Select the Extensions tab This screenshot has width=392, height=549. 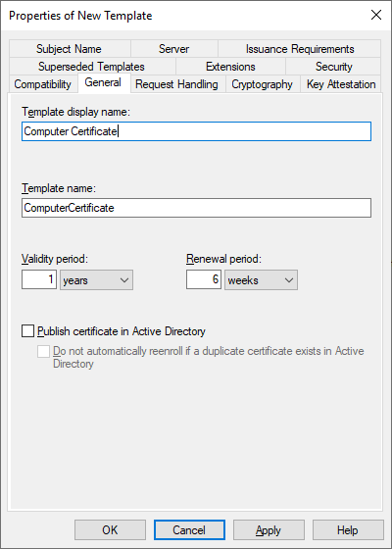230,67
